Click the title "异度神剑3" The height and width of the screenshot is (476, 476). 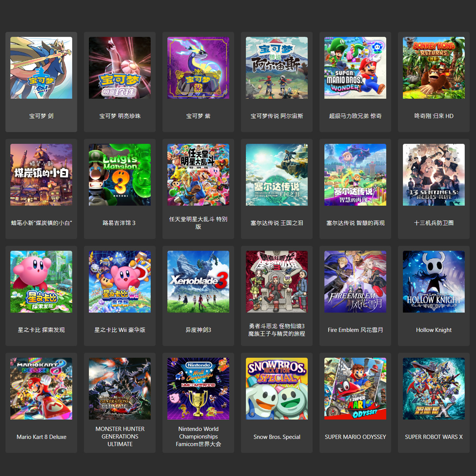tap(198, 330)
